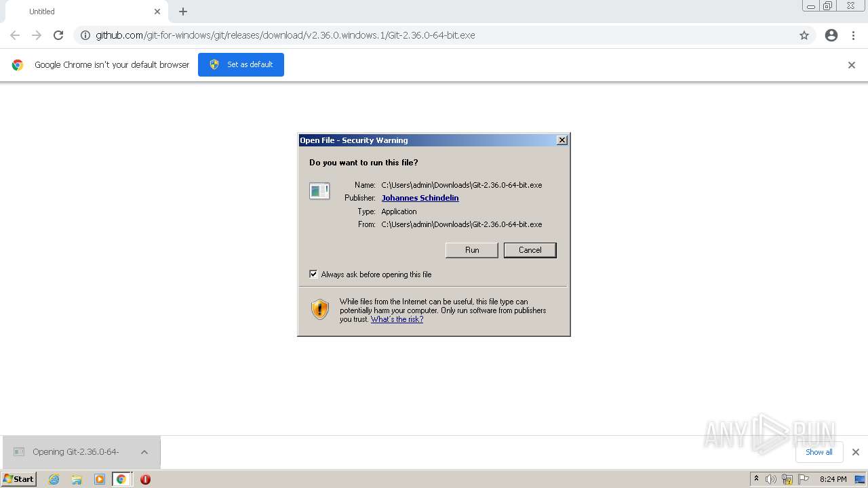Click the file icon in the download item
The image size is (868, 488).
19,452
